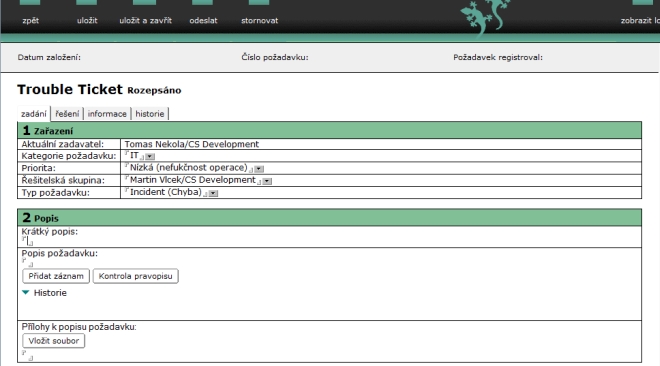
Task: Open the historie tab
Action: pos(150,114)
